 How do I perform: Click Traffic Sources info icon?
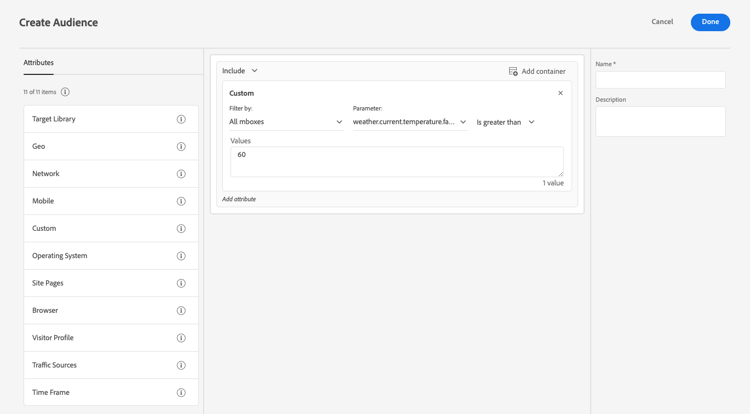click(181, 365)
